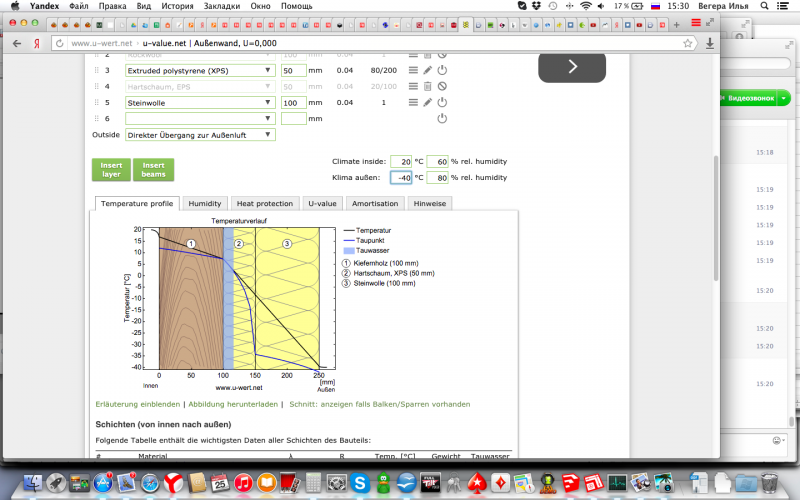Viewport: 800px width, 500px height.
Task: Click the 'Erläuterung einblenden' link
Action: [x=138, y=404]
